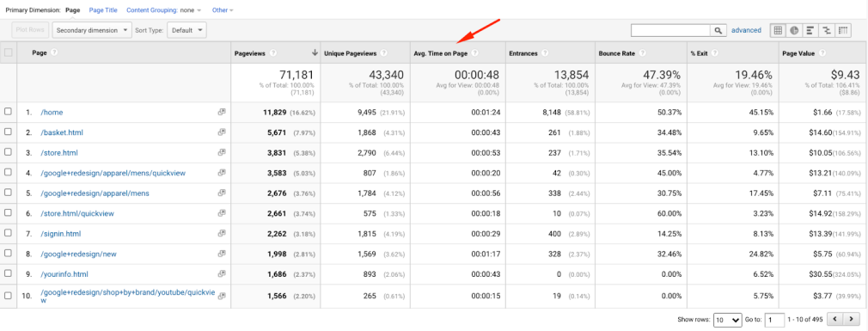Open Sort Type Default dropdown
The width and height of the screenshot is (868, 331).
tap(186, 30)
